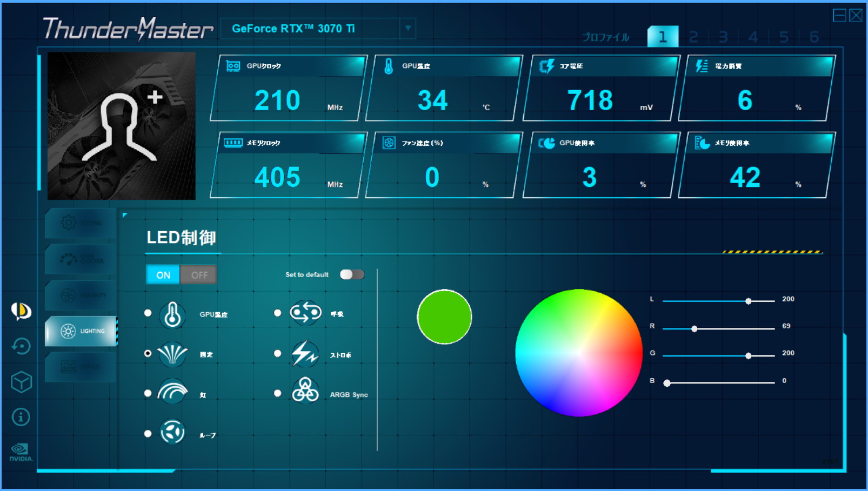The width and height of the screenshot is (868, 491).
Task: Click the 42 % memory usage value
Action: point(745,177)
